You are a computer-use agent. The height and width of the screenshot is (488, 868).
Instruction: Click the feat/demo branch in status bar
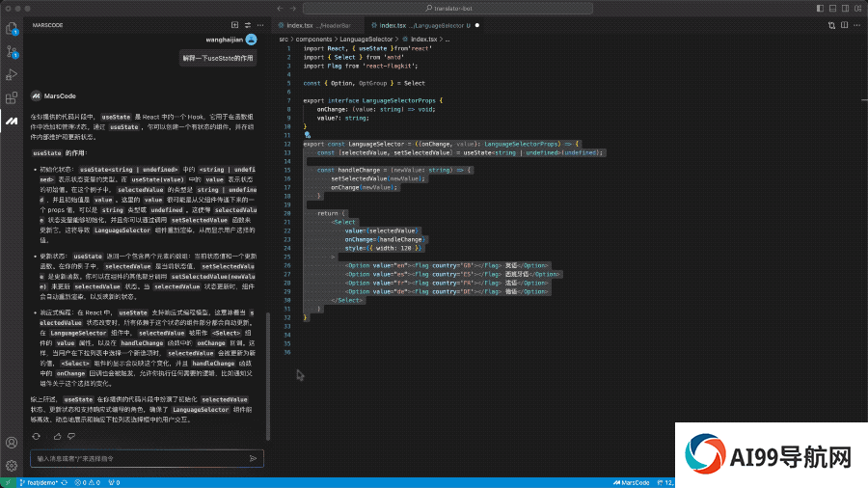point(39,482)
